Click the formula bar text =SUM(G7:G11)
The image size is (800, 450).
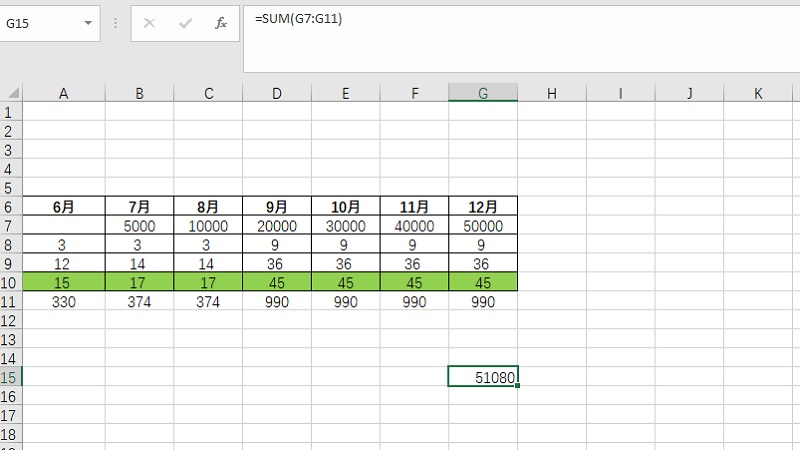pyautogui.click(x=299, y=19)
